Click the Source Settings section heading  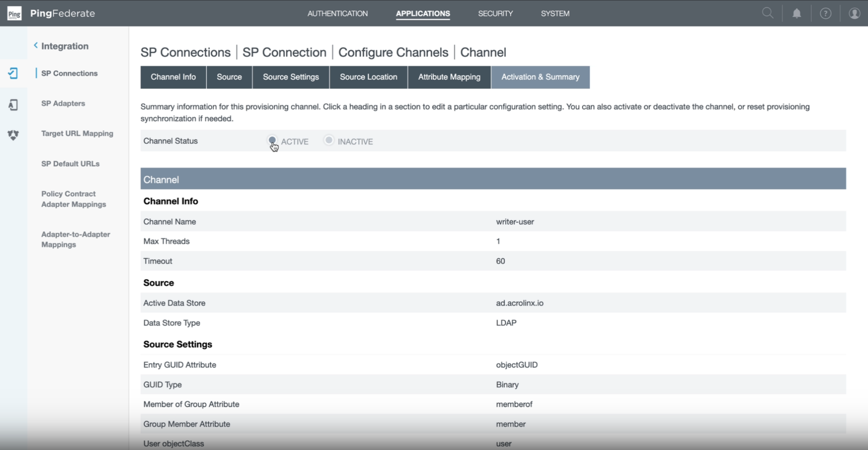(x=177, y=344)
